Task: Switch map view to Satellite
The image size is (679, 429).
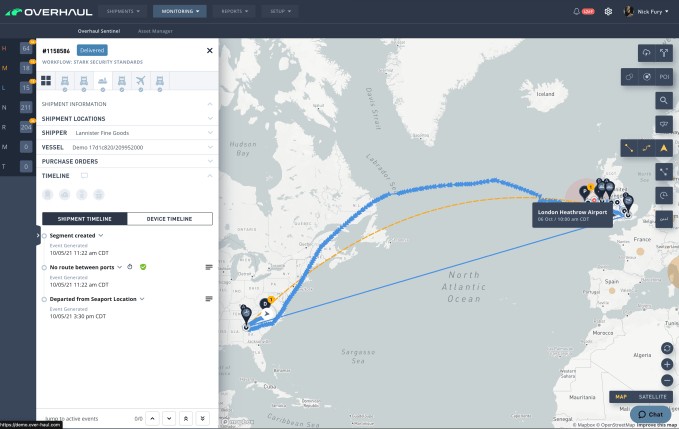Action: click(652, 397)
